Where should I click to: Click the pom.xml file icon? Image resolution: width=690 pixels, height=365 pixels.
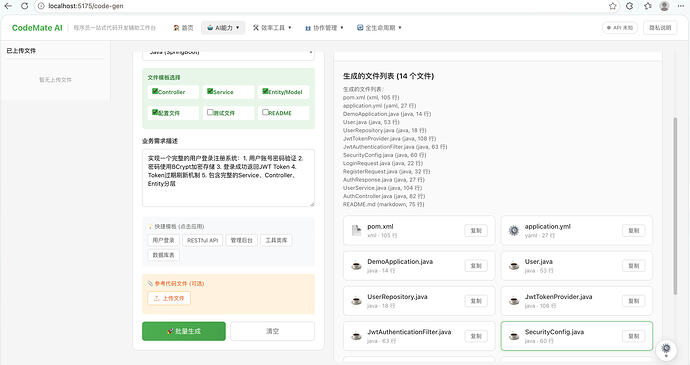pyautogui.click(x=356, y=230)
